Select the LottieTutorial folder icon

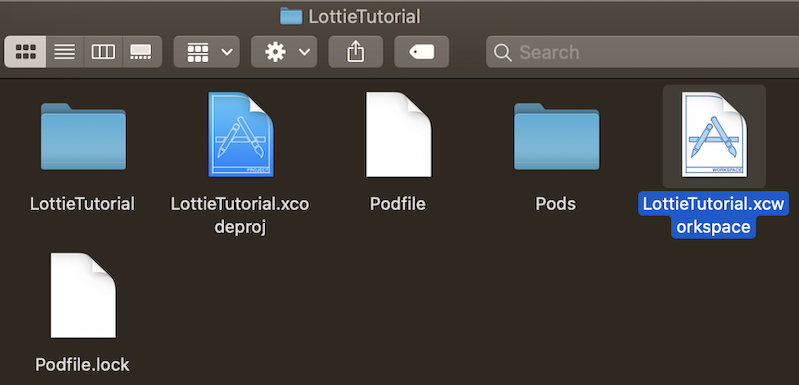(x=83, y=136)
